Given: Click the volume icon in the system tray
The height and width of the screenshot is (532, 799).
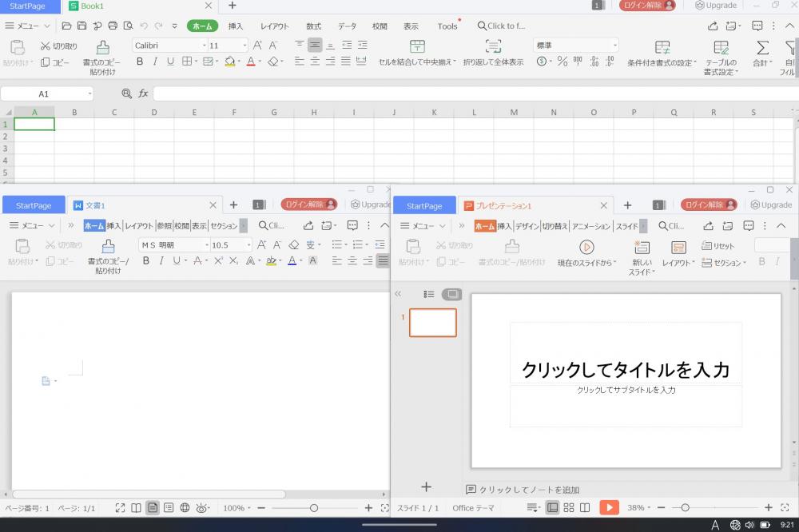Looking at the screenshot, I should pyautogui.click(x=749, y=525).
